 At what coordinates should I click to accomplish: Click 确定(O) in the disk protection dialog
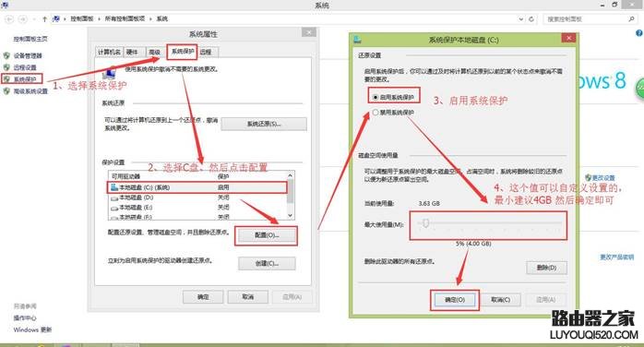(455, 300)
